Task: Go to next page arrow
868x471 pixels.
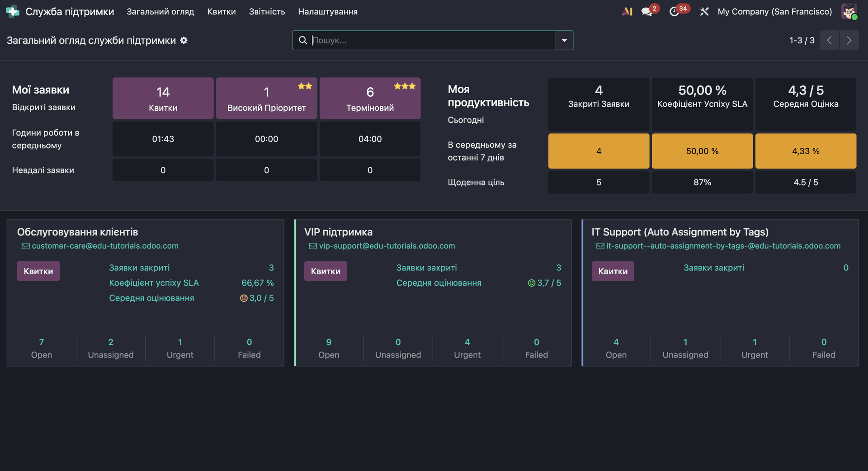Action: click(x=849, y=40)
